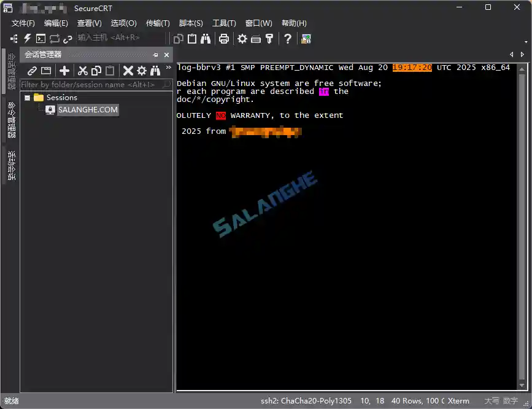Viewport: 532px width, 409px height.
Task: Collapse the Sessions folder in the tree
Action: coord(27,97)
